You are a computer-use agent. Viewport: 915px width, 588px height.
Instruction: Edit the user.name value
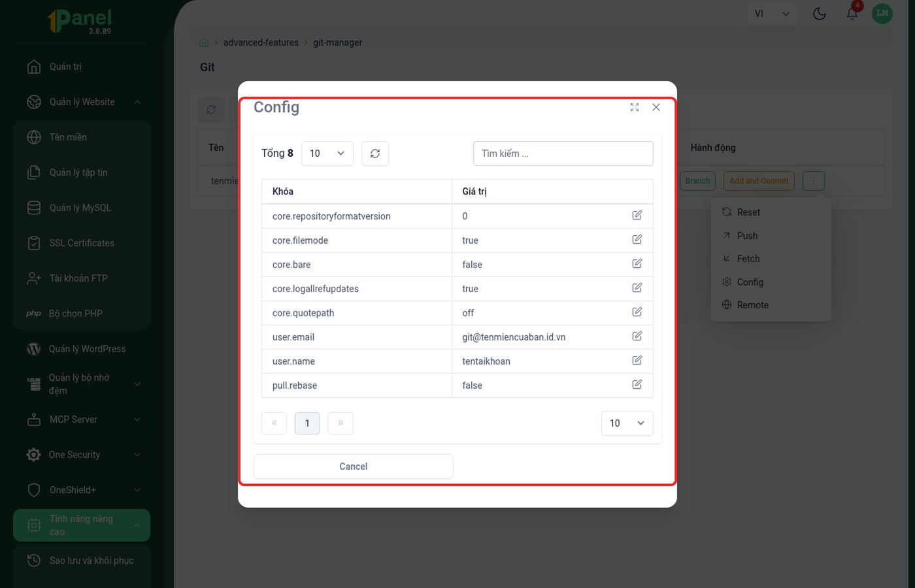(637, 361)
